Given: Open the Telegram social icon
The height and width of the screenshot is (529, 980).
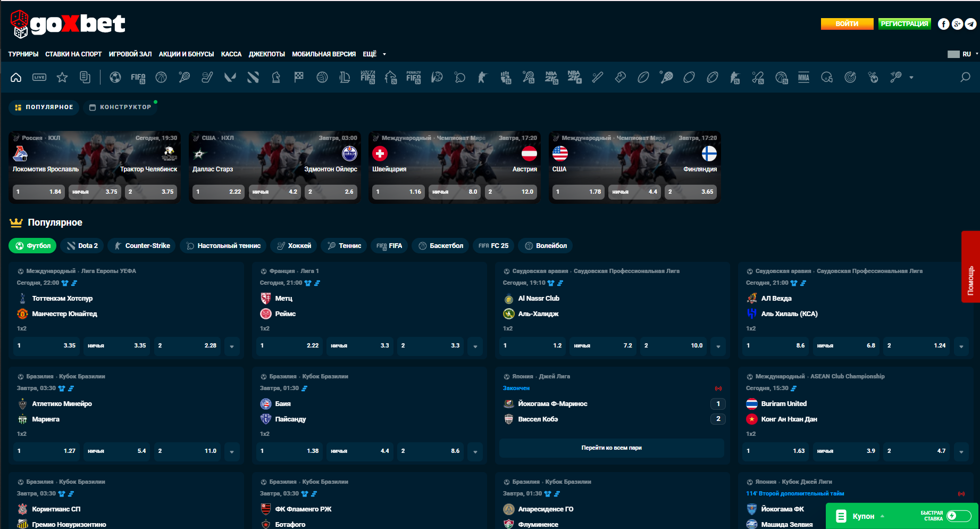Looking at the screenshot, I should [971, 24].
